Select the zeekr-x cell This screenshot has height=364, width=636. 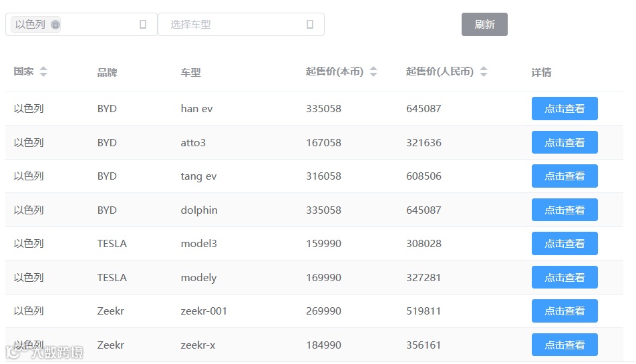point(198,345)
